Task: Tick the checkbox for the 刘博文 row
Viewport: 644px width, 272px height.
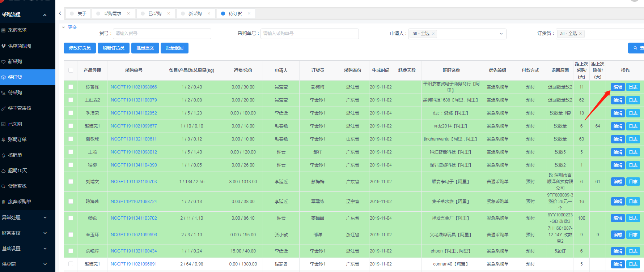Action: tap(71, 182)
